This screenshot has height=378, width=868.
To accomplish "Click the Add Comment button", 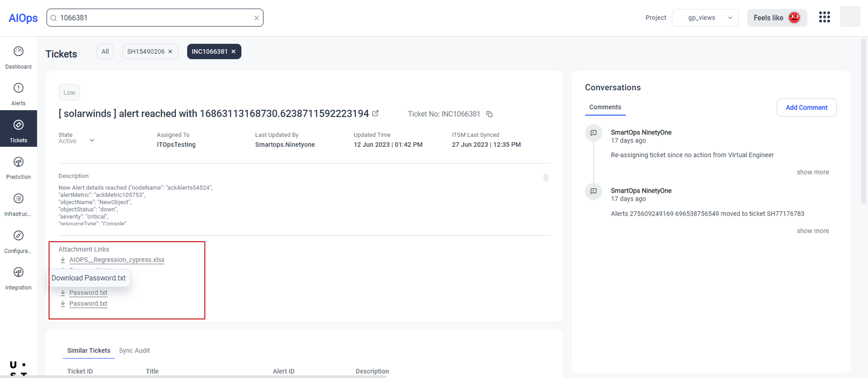I will click(806, 108).
